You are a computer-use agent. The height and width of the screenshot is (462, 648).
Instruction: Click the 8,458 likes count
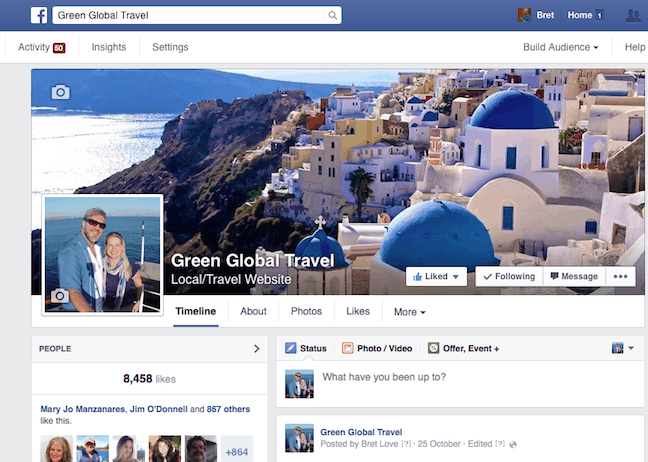click(x=149, y=379)
